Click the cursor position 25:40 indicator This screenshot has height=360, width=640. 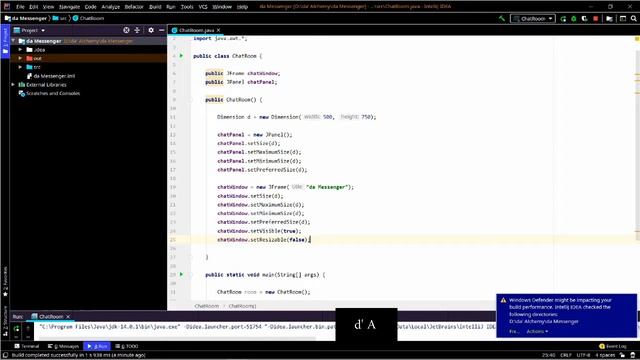click(x=548, y=355)
